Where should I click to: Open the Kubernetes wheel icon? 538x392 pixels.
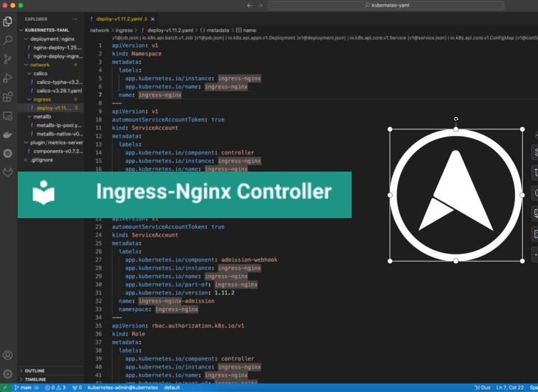pos(7,153)
